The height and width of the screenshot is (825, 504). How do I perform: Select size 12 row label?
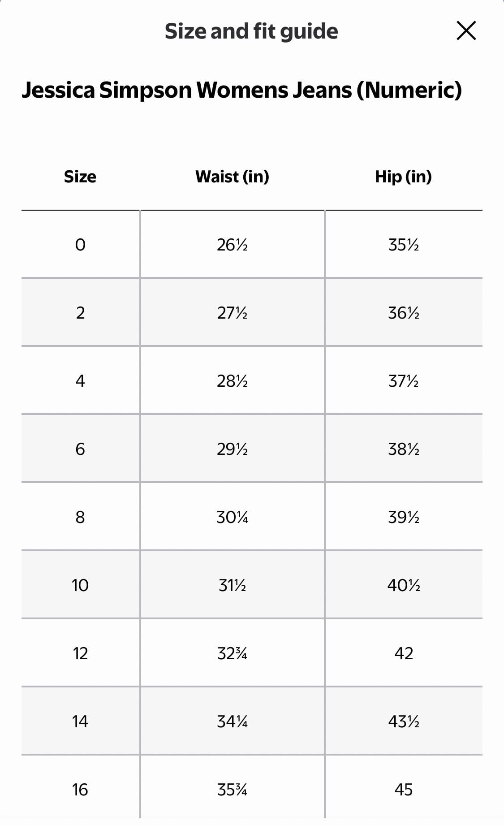coord(80,653)
